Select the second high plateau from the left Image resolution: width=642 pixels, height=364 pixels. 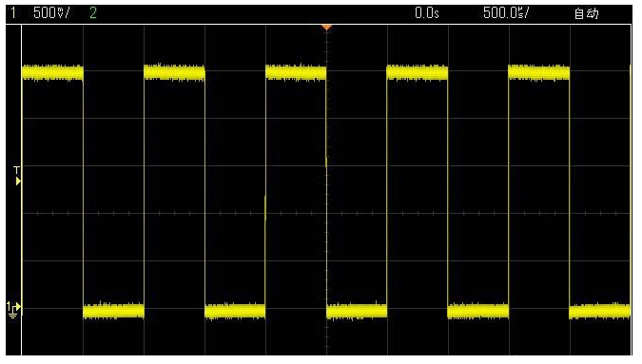point(174,73)
